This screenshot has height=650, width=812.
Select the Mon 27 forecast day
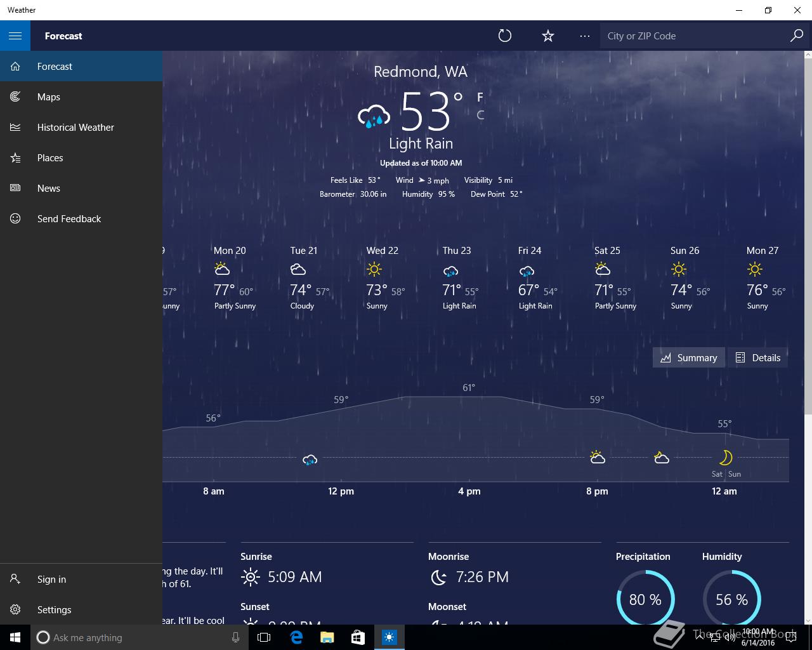tap(766, 278)
